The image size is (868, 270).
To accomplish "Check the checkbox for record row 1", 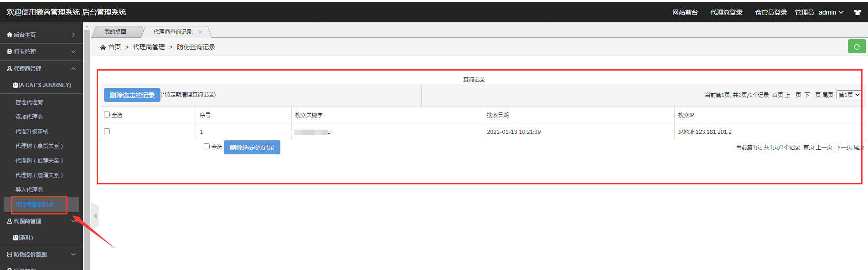I will (107, 131).
